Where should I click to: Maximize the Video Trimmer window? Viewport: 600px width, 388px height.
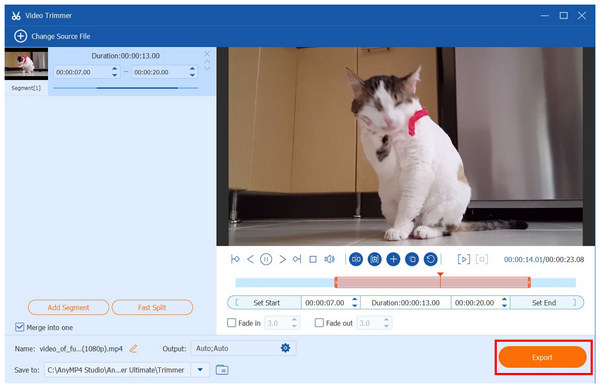pyautogui.click(x=563, y=15)
